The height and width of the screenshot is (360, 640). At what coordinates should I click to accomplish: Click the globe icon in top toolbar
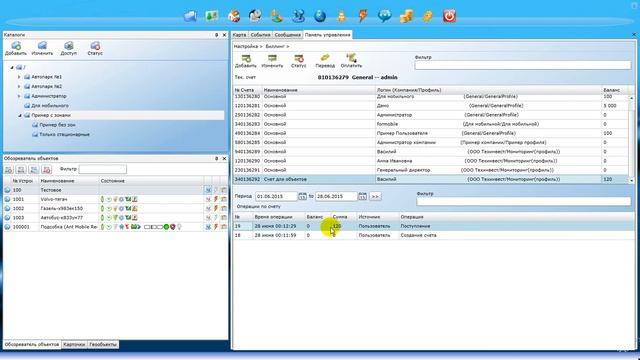coord(320,16)
